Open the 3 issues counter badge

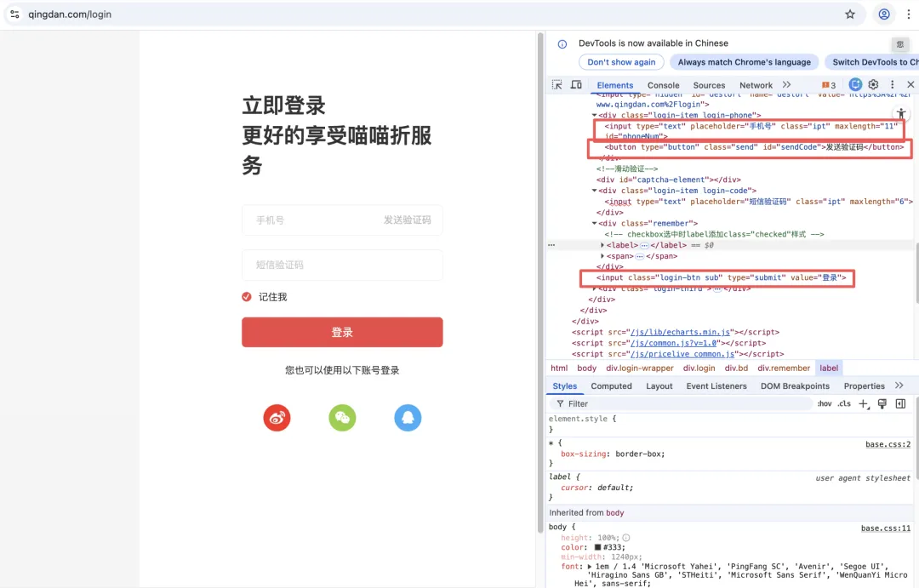coord(829,85)
